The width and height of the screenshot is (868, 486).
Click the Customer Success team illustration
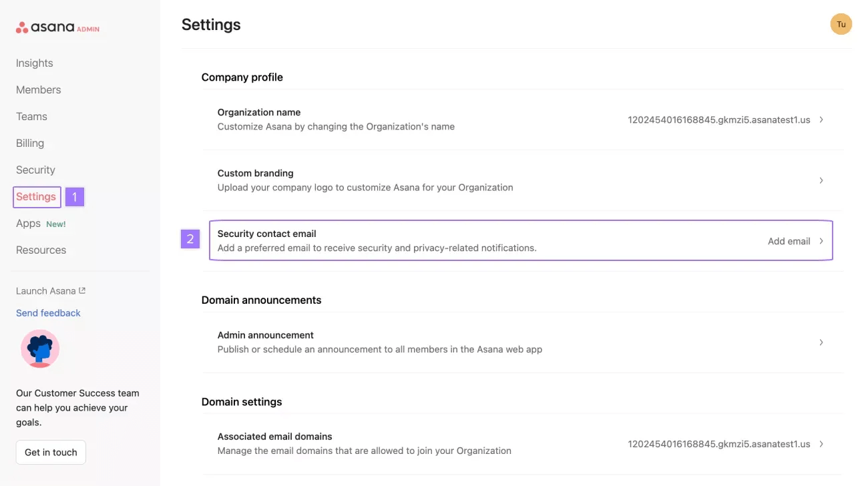pyautogui.click(x=40, y=348)
